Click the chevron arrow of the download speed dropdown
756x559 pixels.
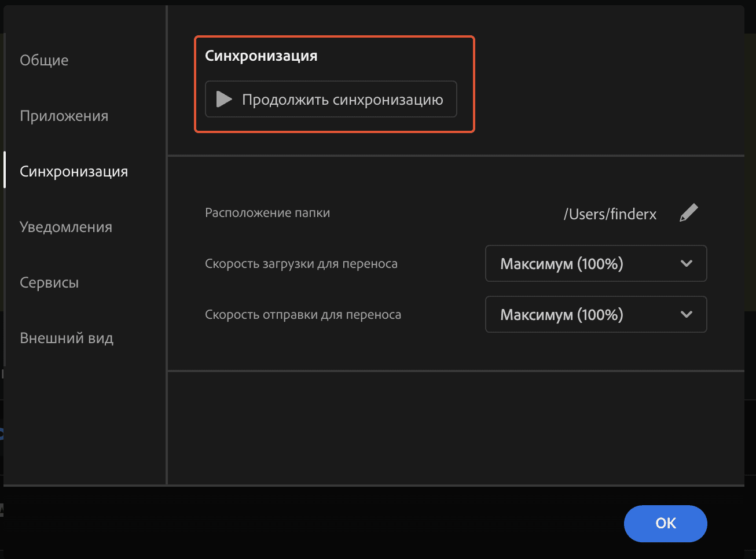point(687,264)
